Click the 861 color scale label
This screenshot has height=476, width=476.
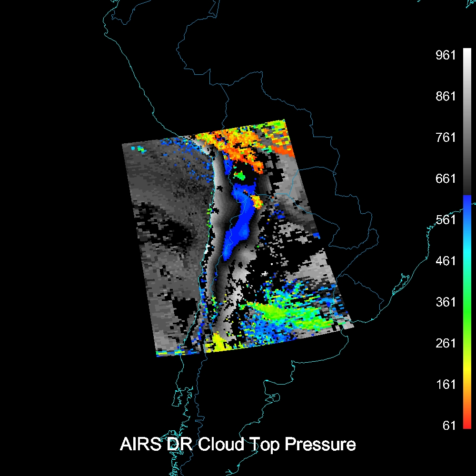(446, 96)
